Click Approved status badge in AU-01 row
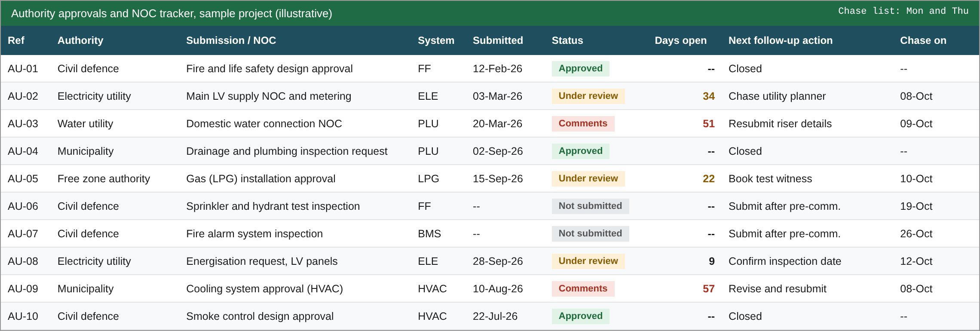 tap(580, 68)
